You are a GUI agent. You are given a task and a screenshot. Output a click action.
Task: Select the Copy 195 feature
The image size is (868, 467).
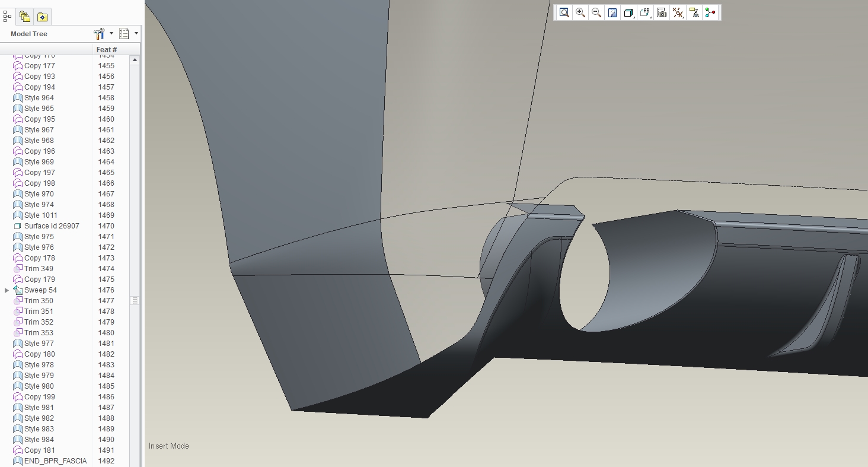click(40, 119)
